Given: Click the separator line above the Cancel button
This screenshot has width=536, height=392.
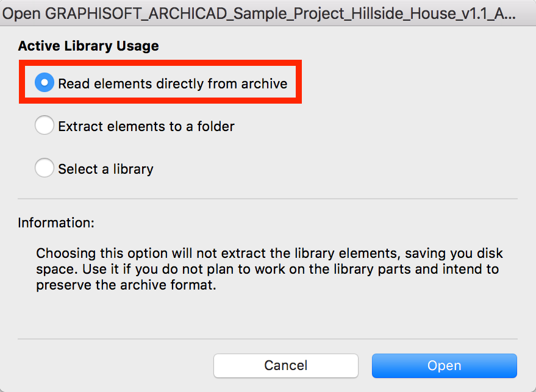Looking at the screenshot, I should (268, 339).
